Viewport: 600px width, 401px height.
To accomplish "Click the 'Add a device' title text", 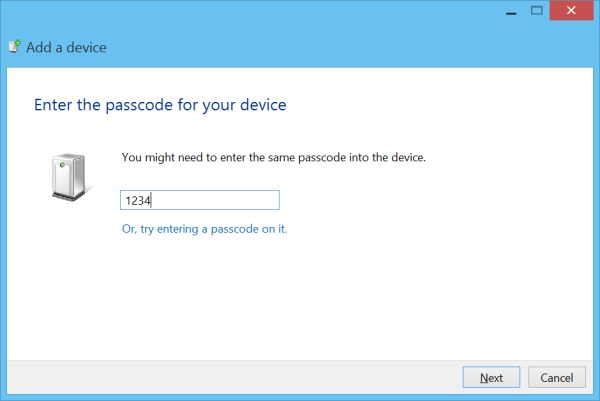I will (66, 47).
